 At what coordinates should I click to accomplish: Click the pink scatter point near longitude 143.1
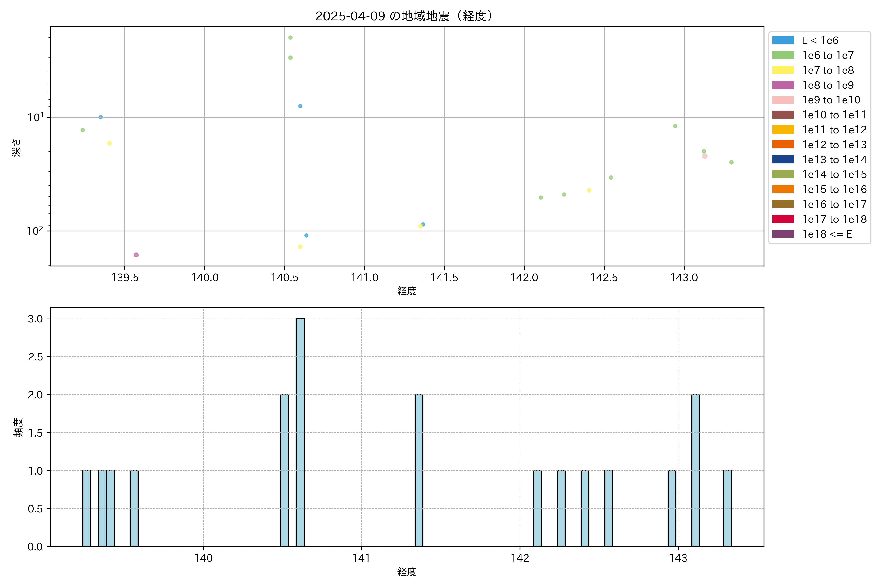(x=705, y=156)
